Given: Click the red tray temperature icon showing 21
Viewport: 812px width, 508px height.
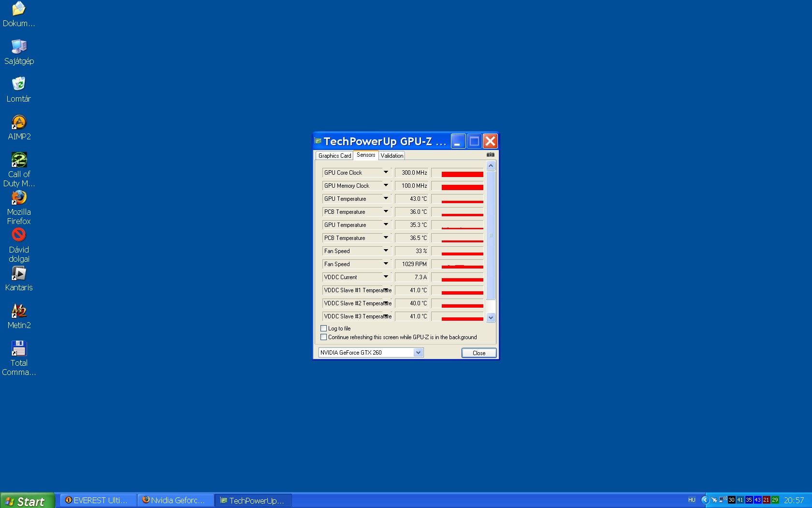Looking at the screenshot, I should point(766,500).
